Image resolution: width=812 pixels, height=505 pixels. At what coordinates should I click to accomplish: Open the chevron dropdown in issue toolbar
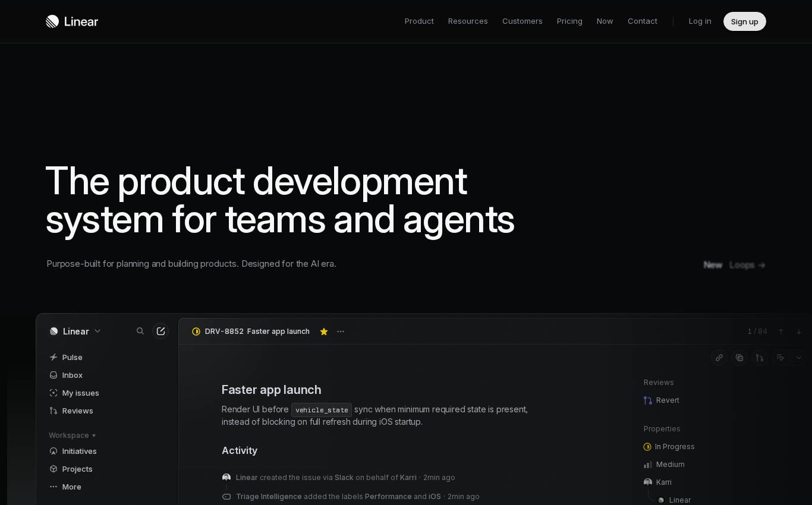coord(799,358)
